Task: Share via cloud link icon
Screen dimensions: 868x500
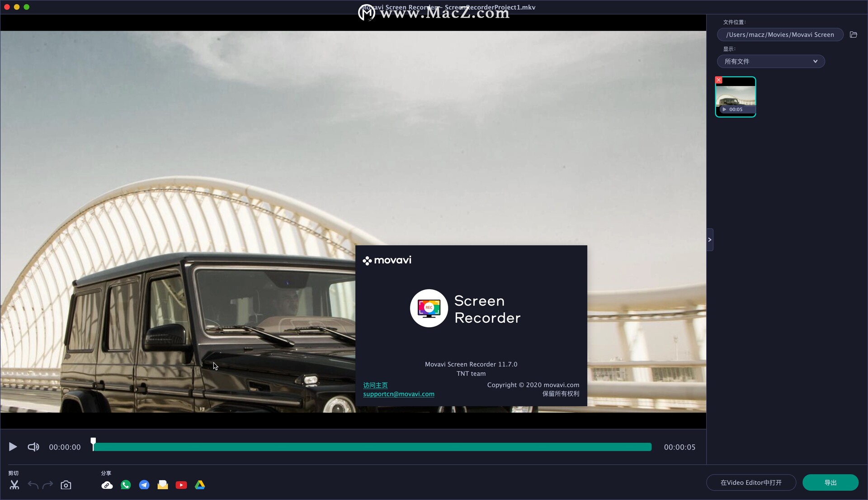Action: 107,485
